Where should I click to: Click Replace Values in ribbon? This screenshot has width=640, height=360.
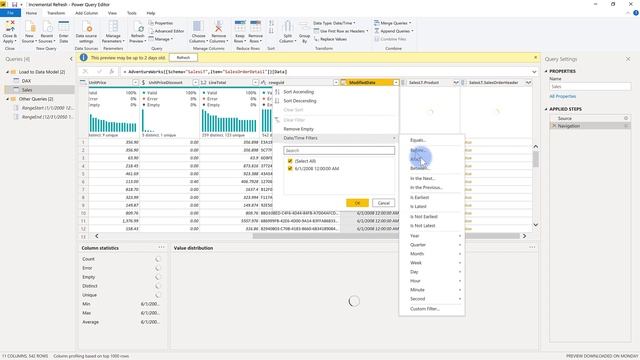click(331, 39)
